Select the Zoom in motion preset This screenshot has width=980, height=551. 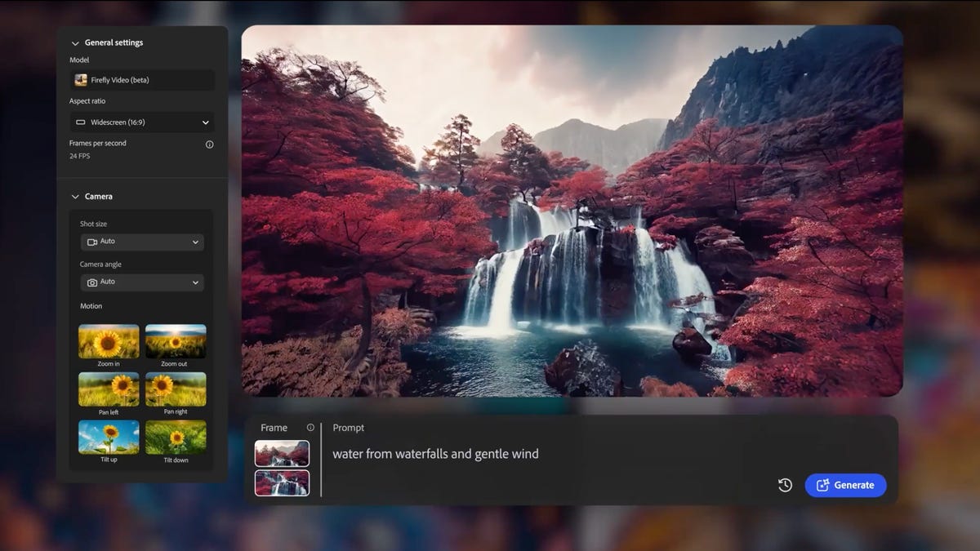108,340
